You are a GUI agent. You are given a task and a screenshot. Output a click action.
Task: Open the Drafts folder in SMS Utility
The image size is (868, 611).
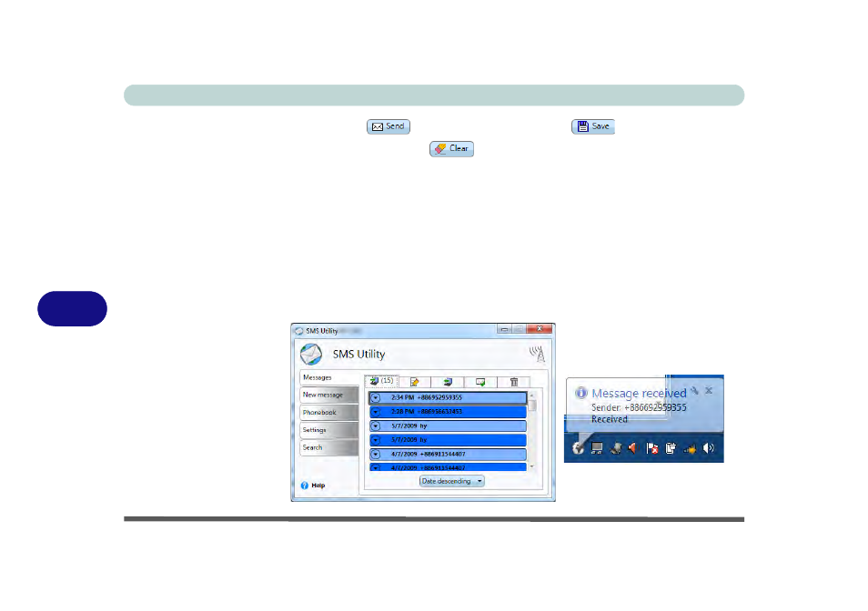pyautogui.click(x=414, y=382)
